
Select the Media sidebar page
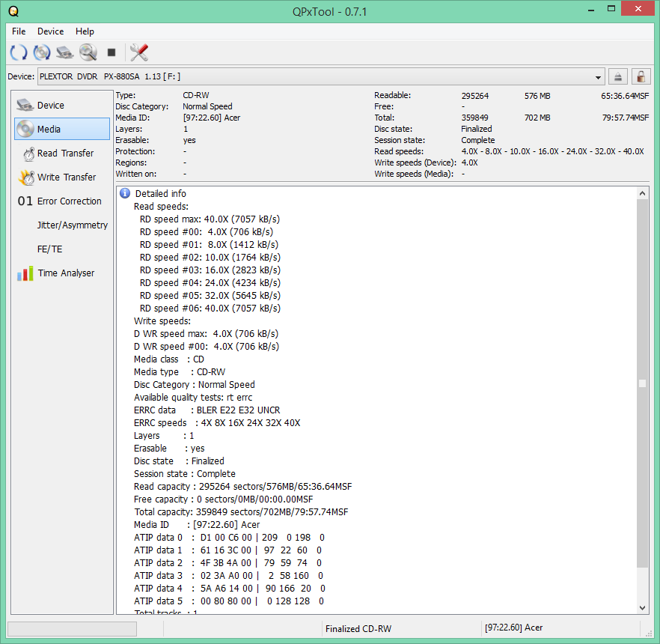click(62, 129)
